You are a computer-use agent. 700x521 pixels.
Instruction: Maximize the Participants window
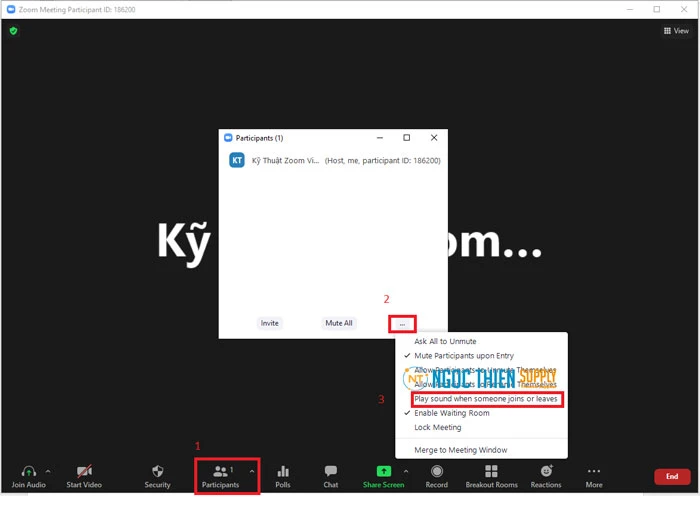pyautogui.click(x=407, y=138)
